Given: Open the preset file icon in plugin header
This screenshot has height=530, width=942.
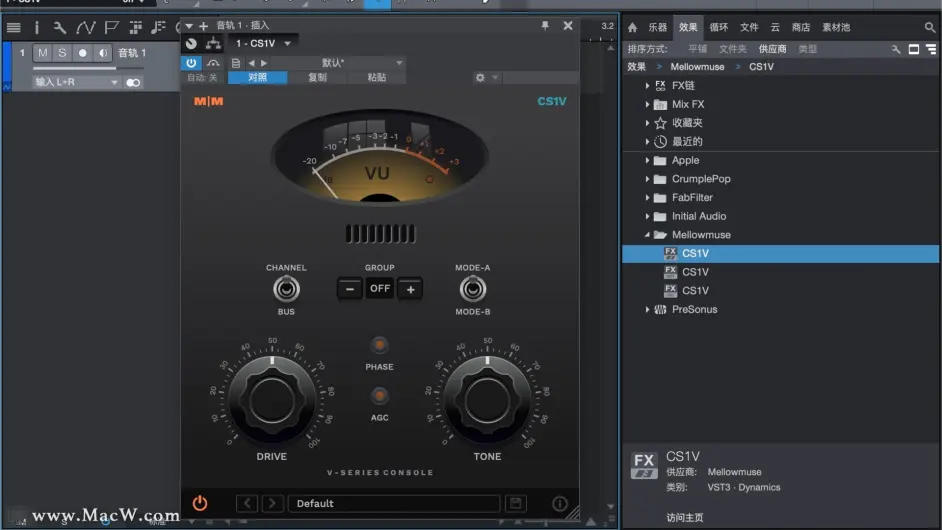Looking at the screenshot, I should (x=236, y=63).
